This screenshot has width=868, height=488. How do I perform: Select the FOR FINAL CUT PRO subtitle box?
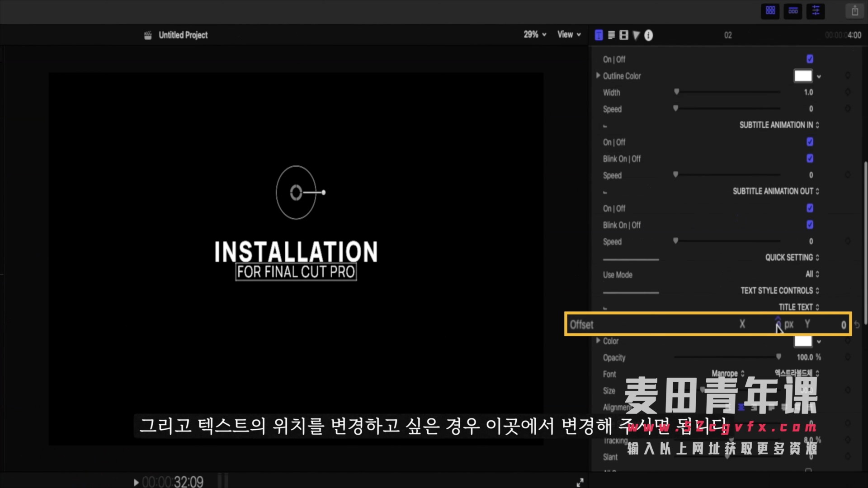click(296, 272)
